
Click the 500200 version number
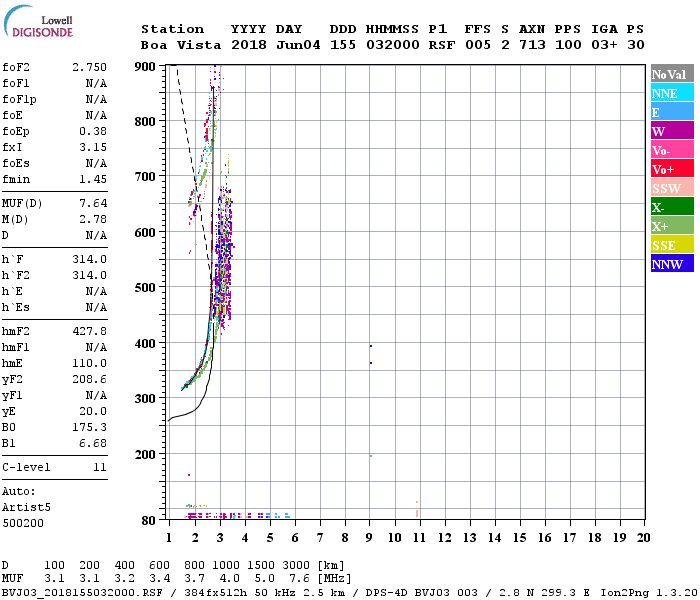(x=23, y=523)
